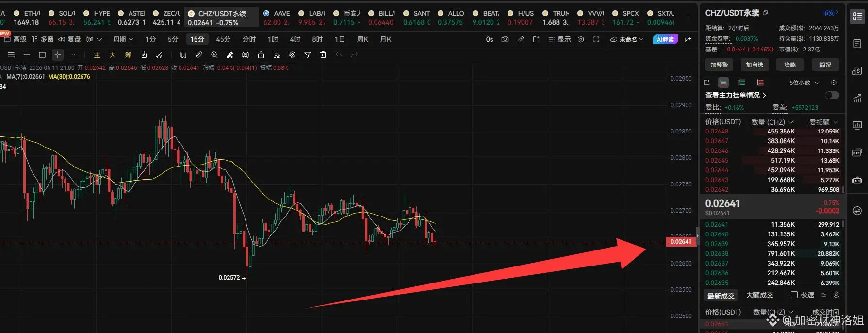
Task: Show combined buy and sell order book view
Action: click(x=723, y=83)
